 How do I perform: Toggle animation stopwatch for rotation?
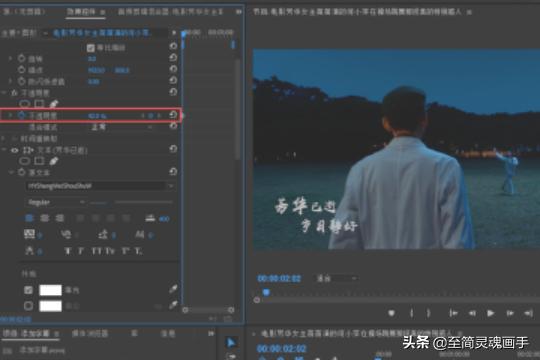pos(21,58)
